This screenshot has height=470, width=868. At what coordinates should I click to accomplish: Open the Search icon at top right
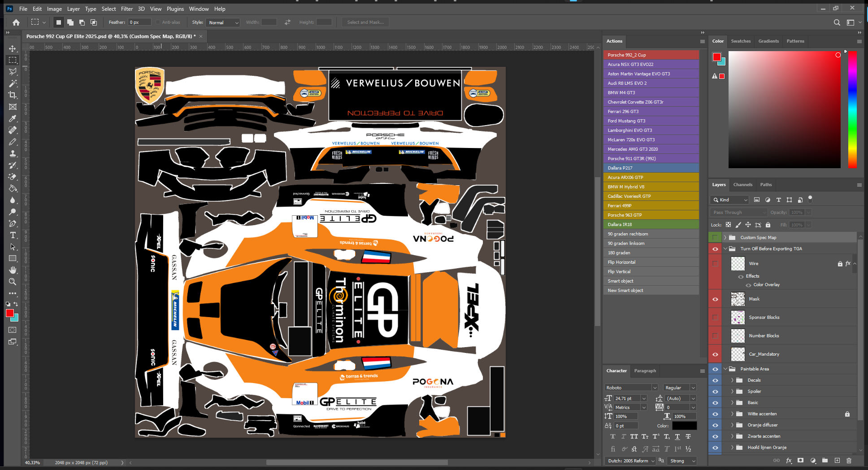pos(837,22)
